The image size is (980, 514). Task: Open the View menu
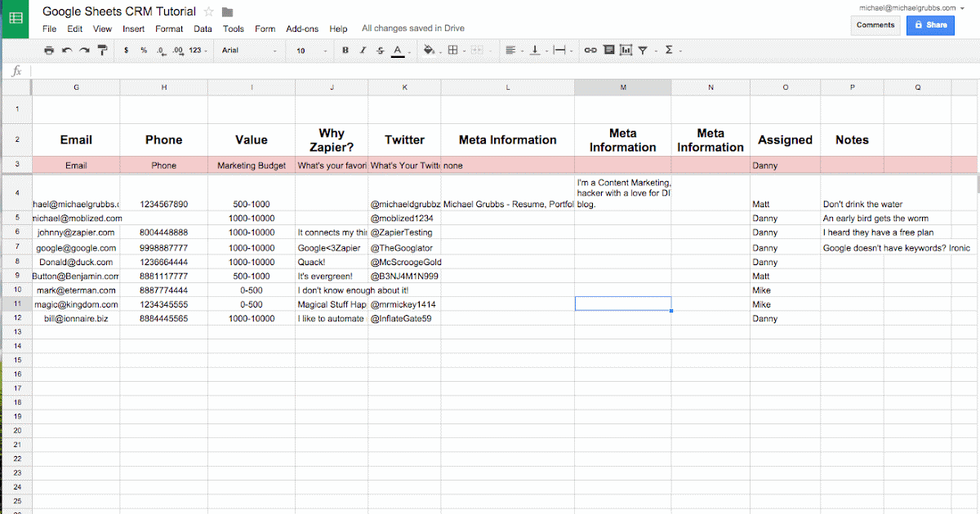click(x=102, y=29)
